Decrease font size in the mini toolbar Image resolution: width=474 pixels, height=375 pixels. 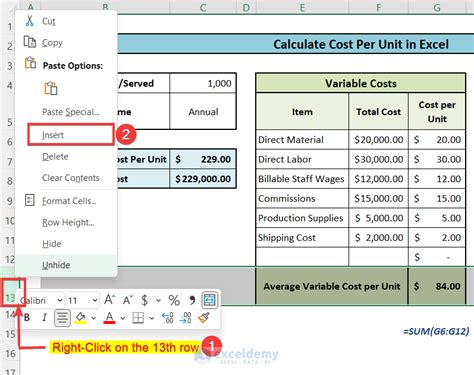tap(128, 300)
